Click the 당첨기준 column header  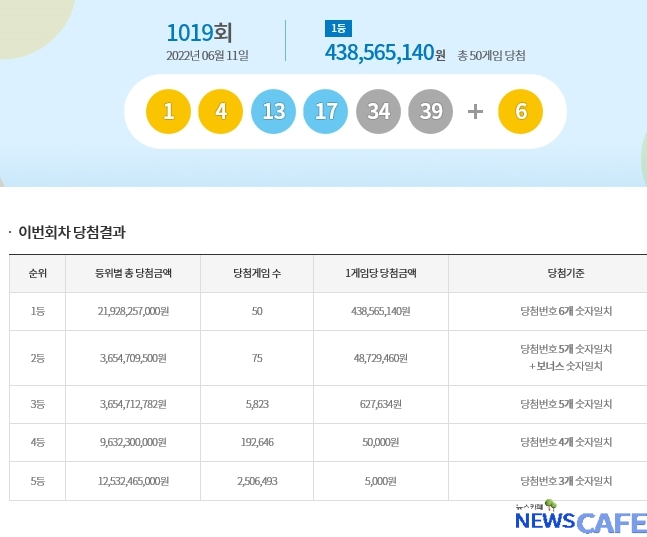566,273
